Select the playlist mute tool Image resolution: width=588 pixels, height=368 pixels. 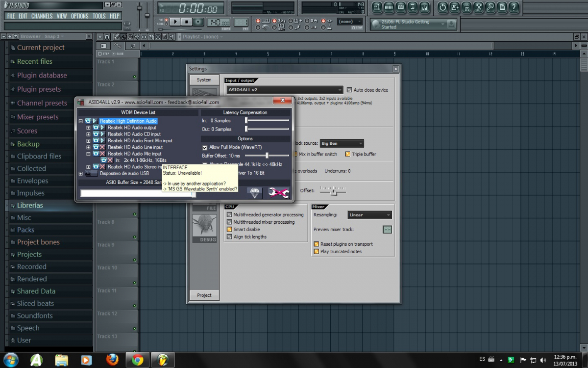tap(137, 37)
